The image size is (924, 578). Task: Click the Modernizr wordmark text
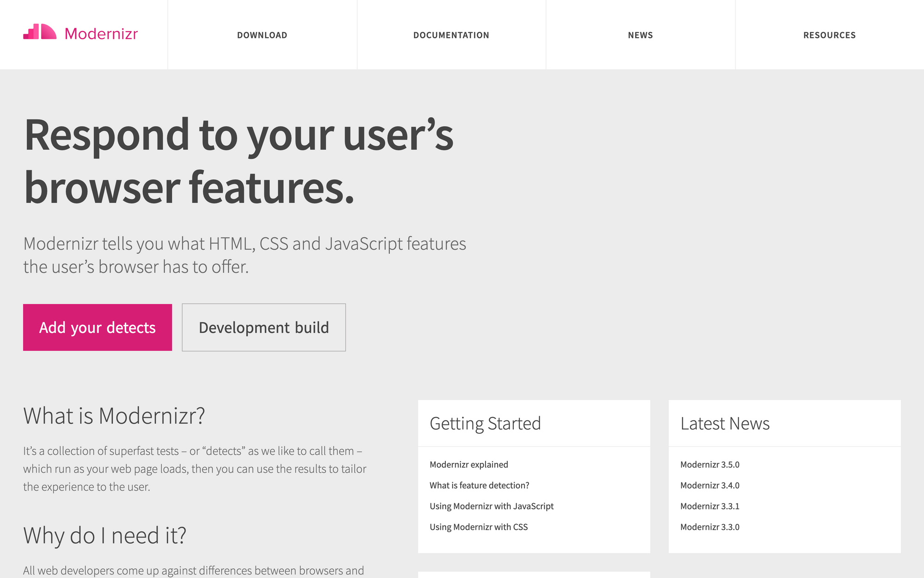coord(101,34)
